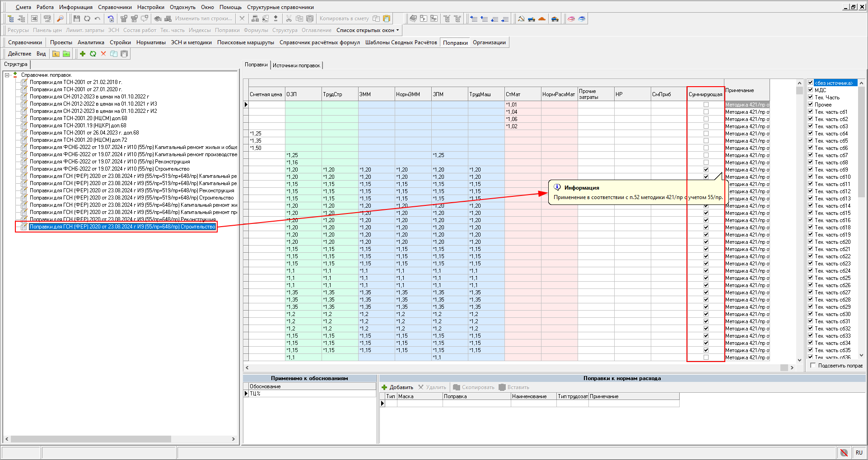Click the orange bricks materials icon
The image size is (868, 460).
(542, 19)
